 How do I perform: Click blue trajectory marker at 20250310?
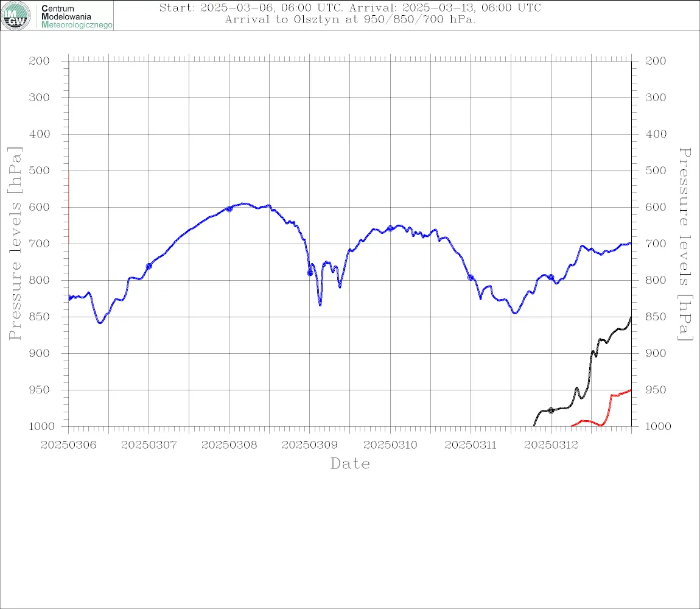pyautogui.click(x=390, y=228)
